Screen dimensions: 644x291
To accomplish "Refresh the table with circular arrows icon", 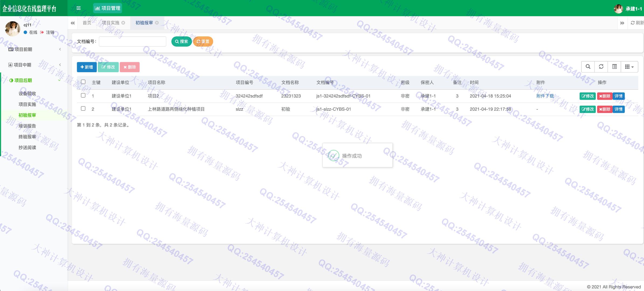I will (601, 67).
